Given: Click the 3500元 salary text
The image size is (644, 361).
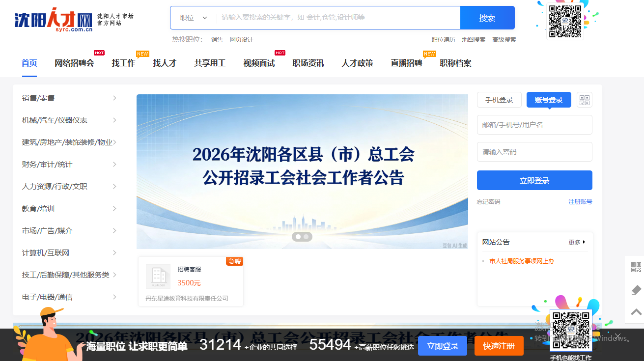Looking at the screenshot, I should (189, 283).
